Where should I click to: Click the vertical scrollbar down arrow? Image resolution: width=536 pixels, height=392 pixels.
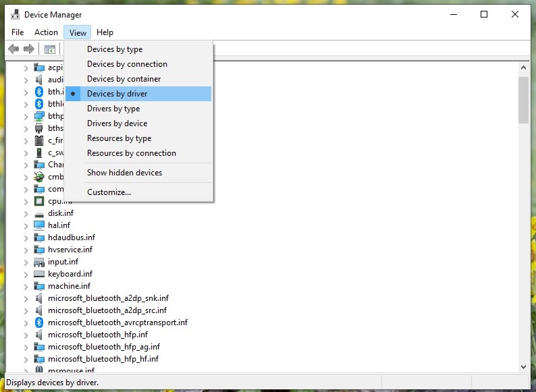(523, 366)
